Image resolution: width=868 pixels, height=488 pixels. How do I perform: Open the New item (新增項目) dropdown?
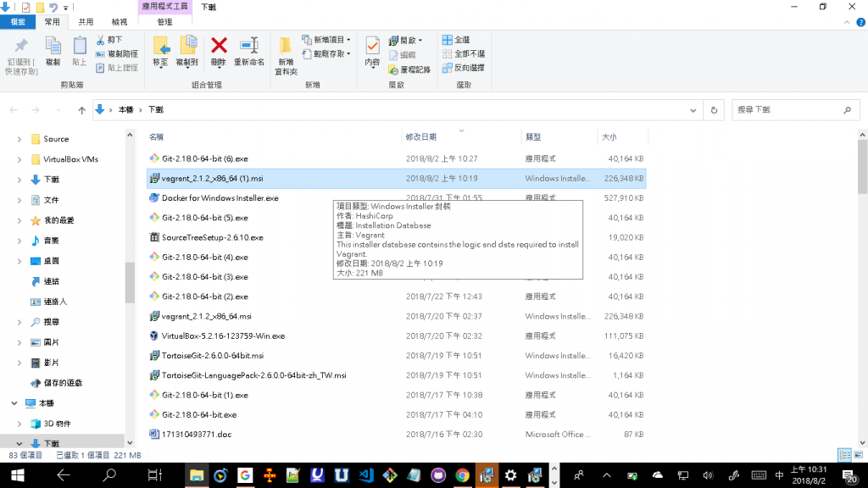326,40
